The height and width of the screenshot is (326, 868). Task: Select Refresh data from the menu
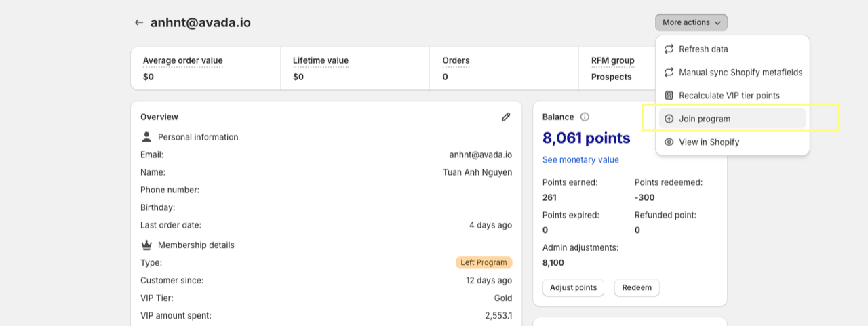click(x=732, y=49)
